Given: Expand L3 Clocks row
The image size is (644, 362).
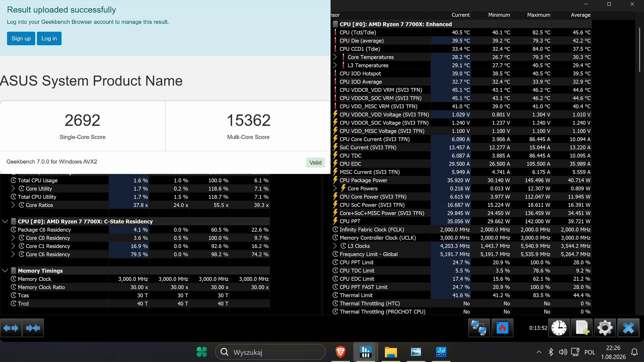Looking at the screenshot, I should pyautogui.click(x=335, y=246).
